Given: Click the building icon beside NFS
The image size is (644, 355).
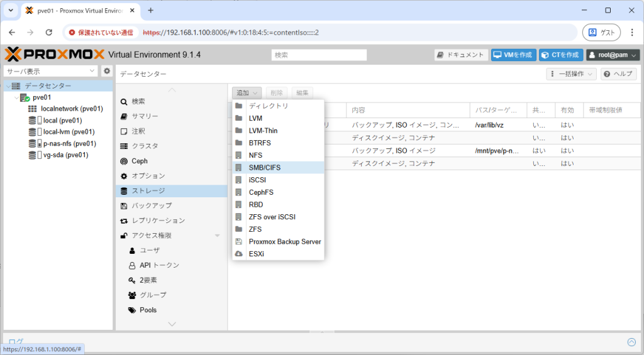Looking at the screenshot, I should pyautogui.click(x=238, y=155).
